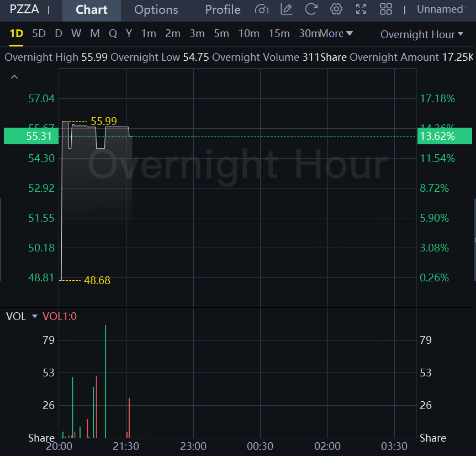Select the 5D timeframe

point(39,34)
